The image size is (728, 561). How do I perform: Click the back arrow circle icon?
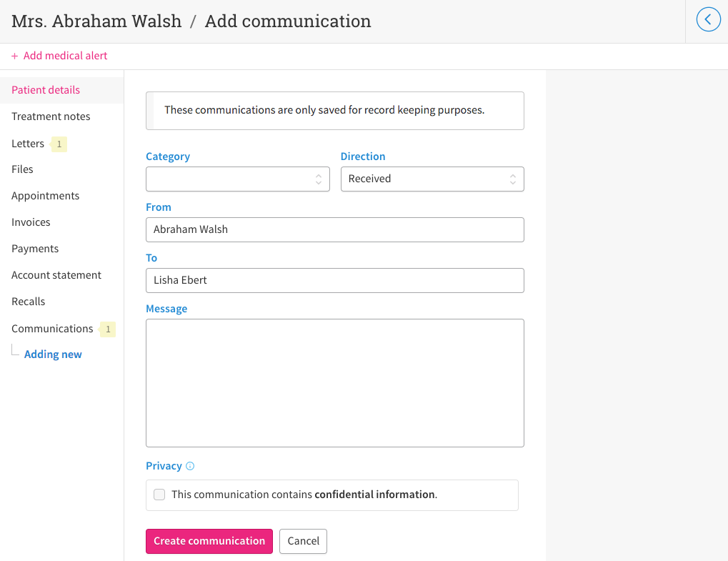[708, 20]
